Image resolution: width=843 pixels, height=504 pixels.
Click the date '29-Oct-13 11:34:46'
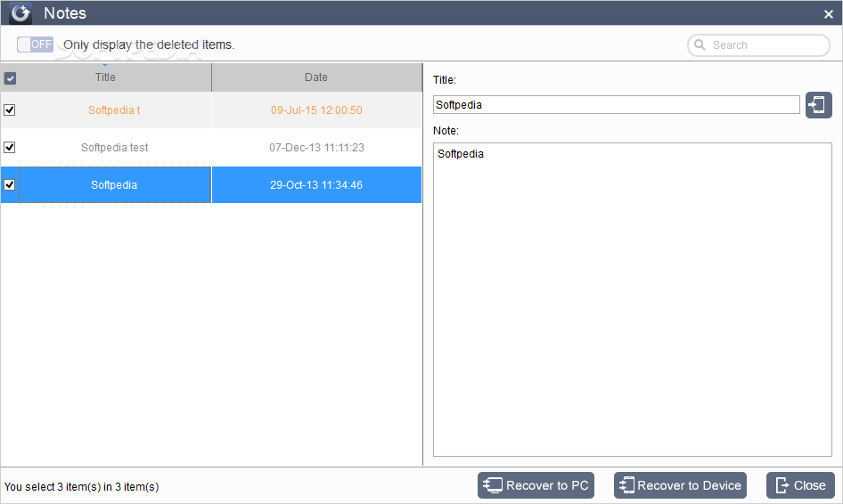(316, 185)
